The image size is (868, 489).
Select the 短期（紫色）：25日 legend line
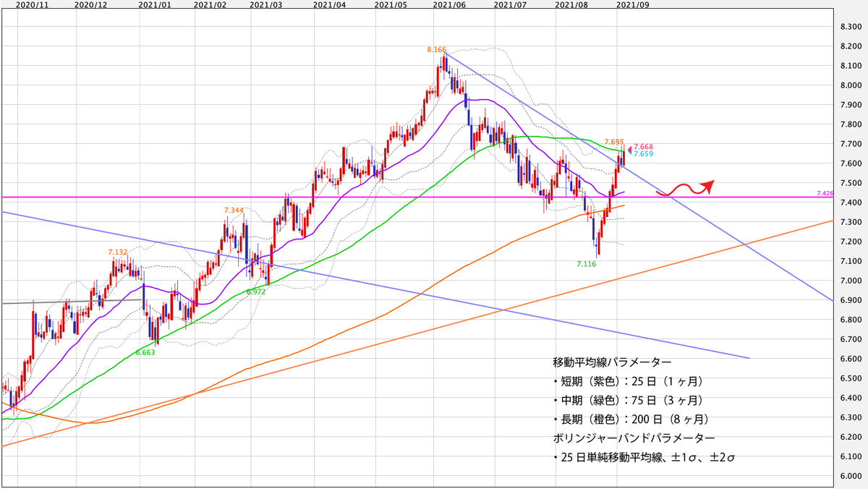coord(628,380)
